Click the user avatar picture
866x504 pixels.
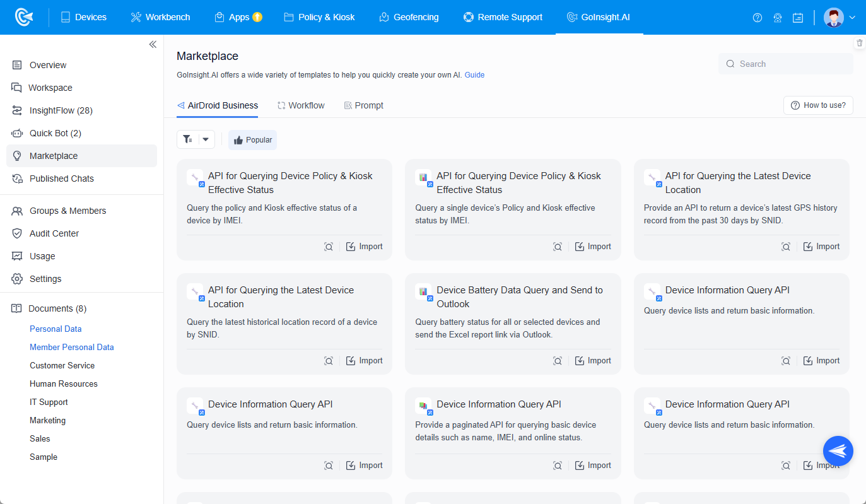pos(834,18)
